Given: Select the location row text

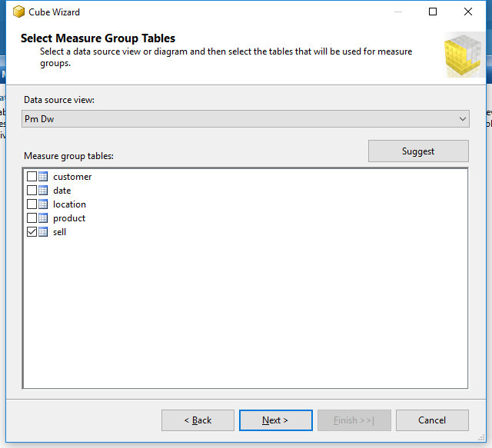Looking at the screenshot, I should coord(70,204).
